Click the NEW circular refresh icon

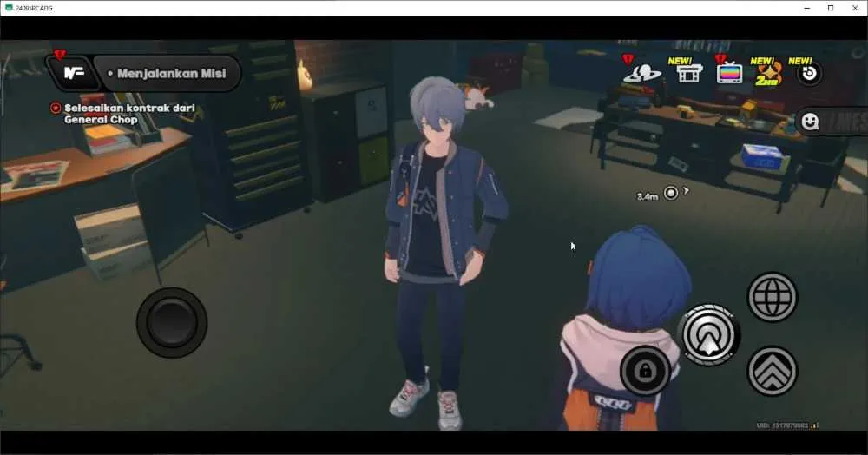click(809, 72)
